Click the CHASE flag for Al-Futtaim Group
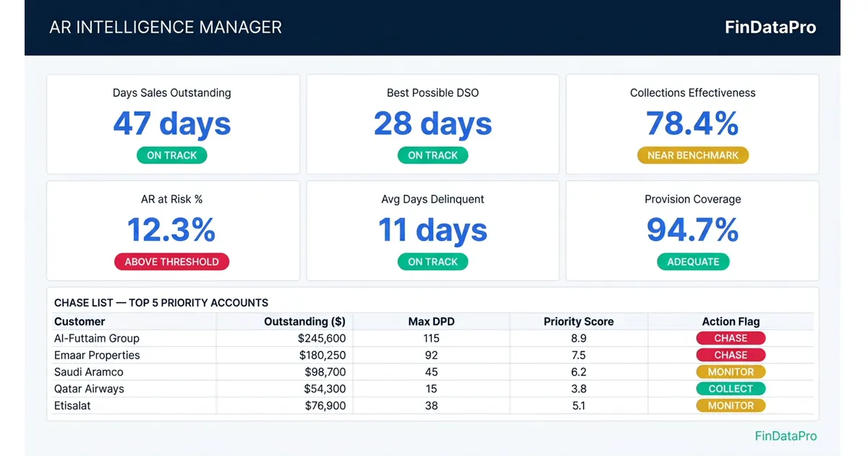The height and width of the screenshot is (456, 868). click(731, 338)
